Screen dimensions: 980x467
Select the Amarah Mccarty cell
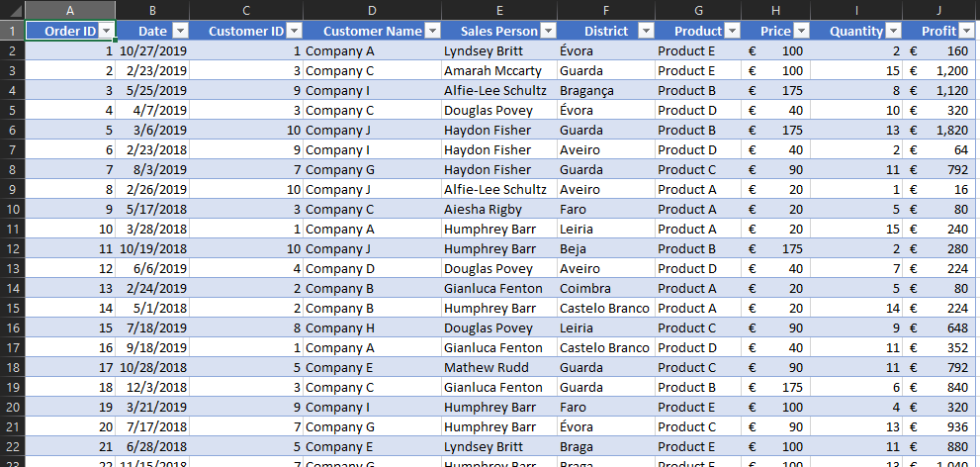[x=499, y=70]
